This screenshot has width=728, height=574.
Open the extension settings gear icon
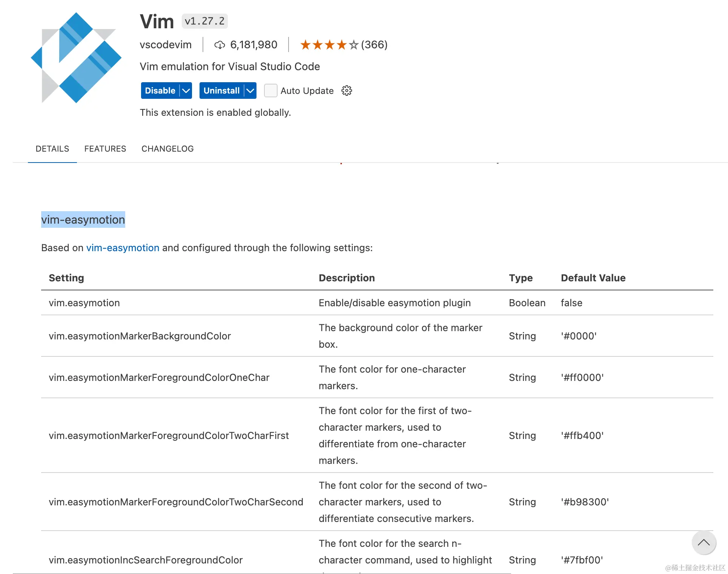click(346, 91)
